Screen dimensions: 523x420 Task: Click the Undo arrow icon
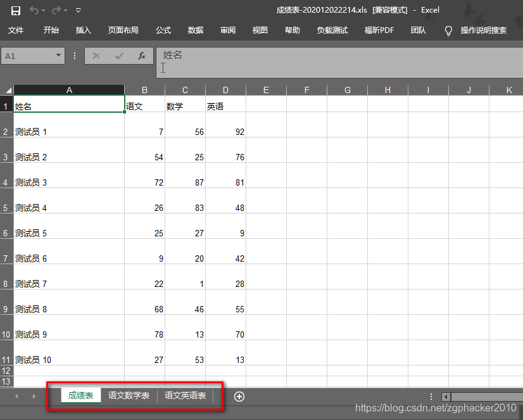(x=34, y=10)
